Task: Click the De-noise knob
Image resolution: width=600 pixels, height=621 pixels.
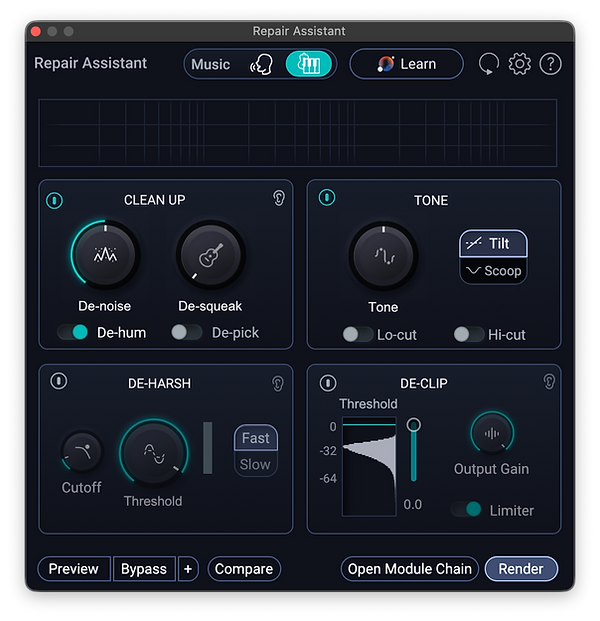Action: coord(105,255)
